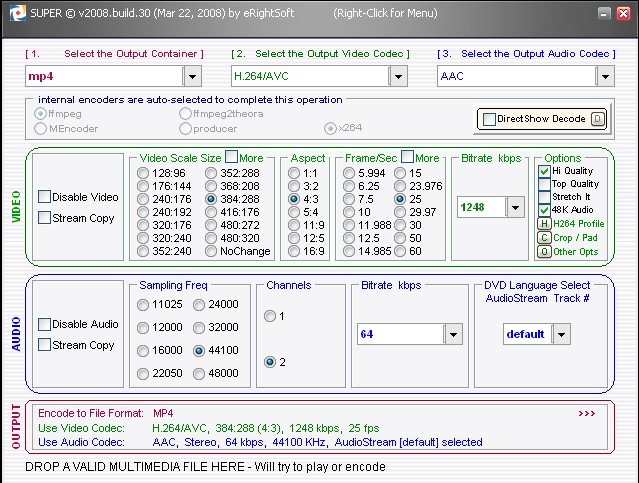639x483 pixels.
Task: Enable the Top Quality checkbox
Action: pyautogui.click(x=544, y=184)
